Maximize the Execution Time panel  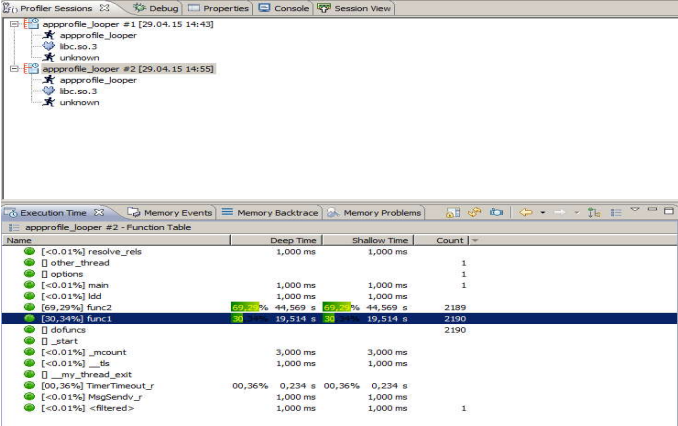pyautogui.click(x=669, y=211)
